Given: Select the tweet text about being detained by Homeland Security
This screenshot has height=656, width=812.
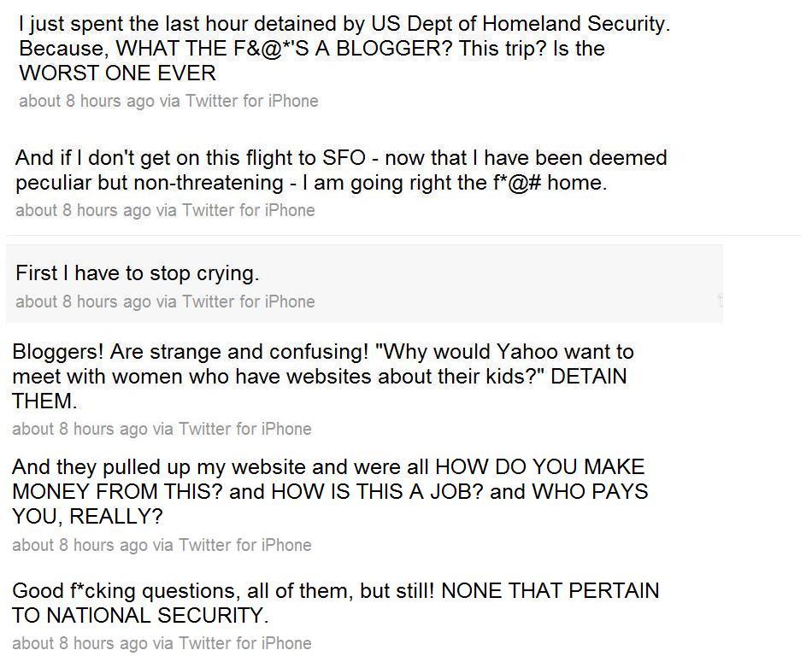Looking at the screenshot, I should pyautogui.click(x=344, y=48).
